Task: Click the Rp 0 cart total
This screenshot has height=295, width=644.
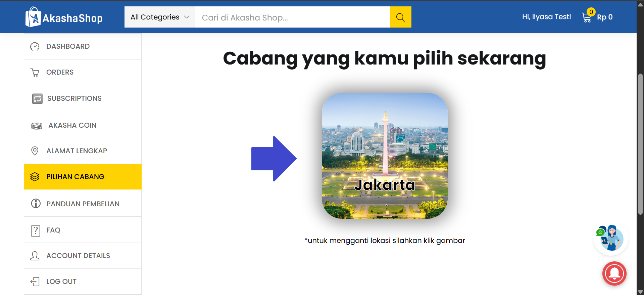Action: 605,17
